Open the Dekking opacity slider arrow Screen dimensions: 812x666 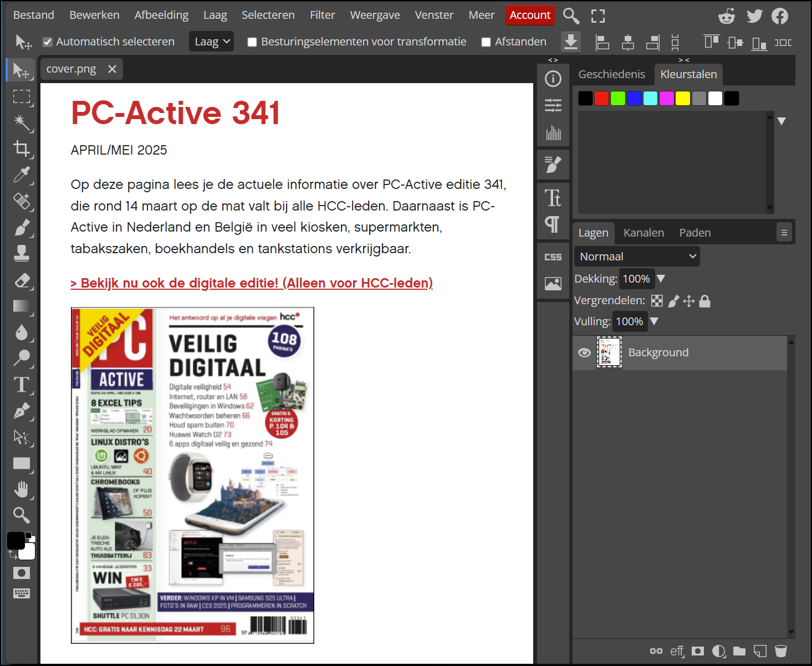[661, 279]
